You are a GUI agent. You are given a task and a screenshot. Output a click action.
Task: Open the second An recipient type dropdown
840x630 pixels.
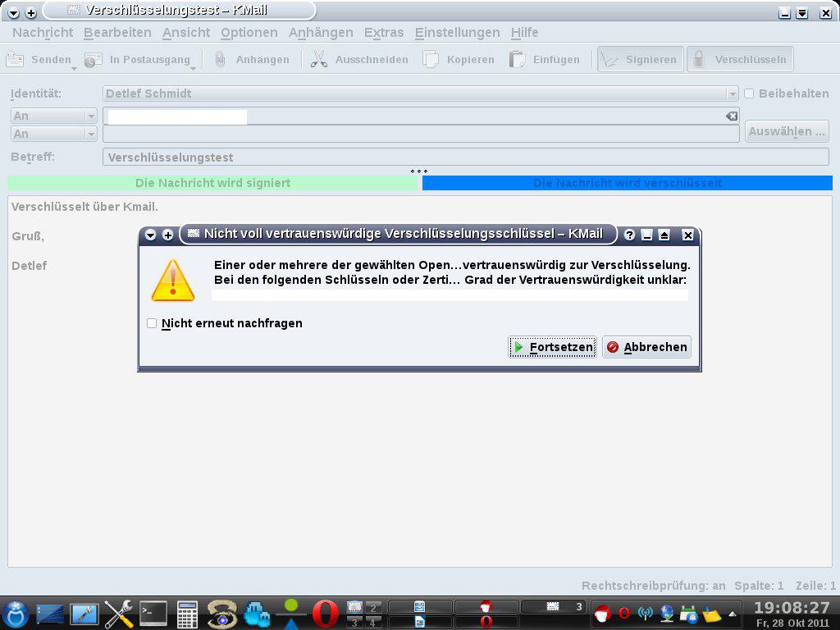point(53,134)
